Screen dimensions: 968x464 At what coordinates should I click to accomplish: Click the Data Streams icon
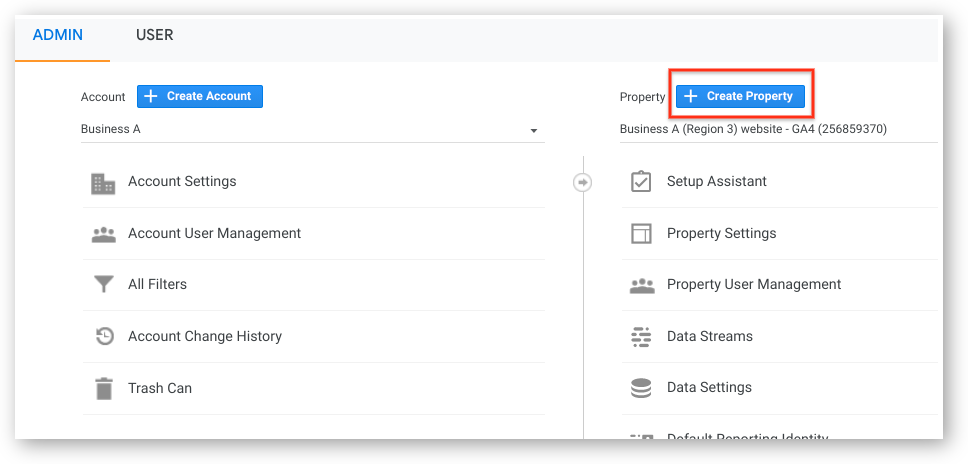[641, 337]
